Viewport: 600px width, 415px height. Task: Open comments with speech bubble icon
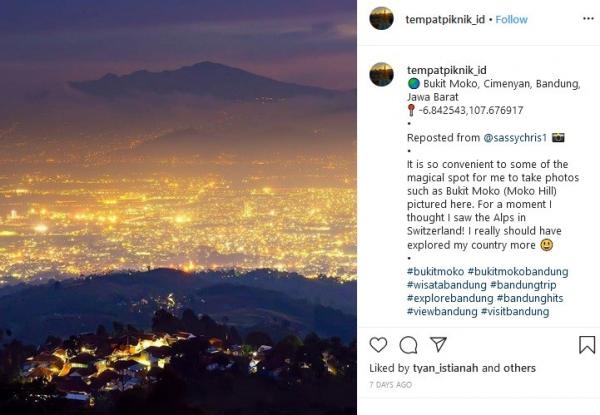408,345
